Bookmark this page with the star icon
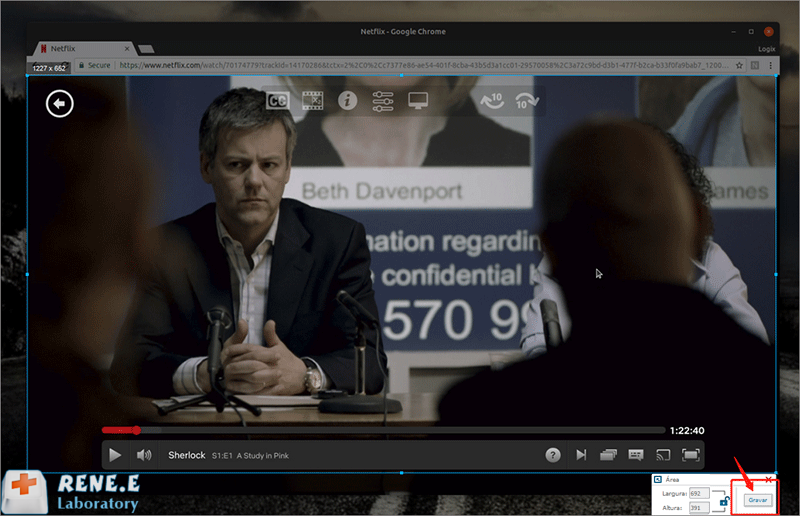 (x=739, y=65)
